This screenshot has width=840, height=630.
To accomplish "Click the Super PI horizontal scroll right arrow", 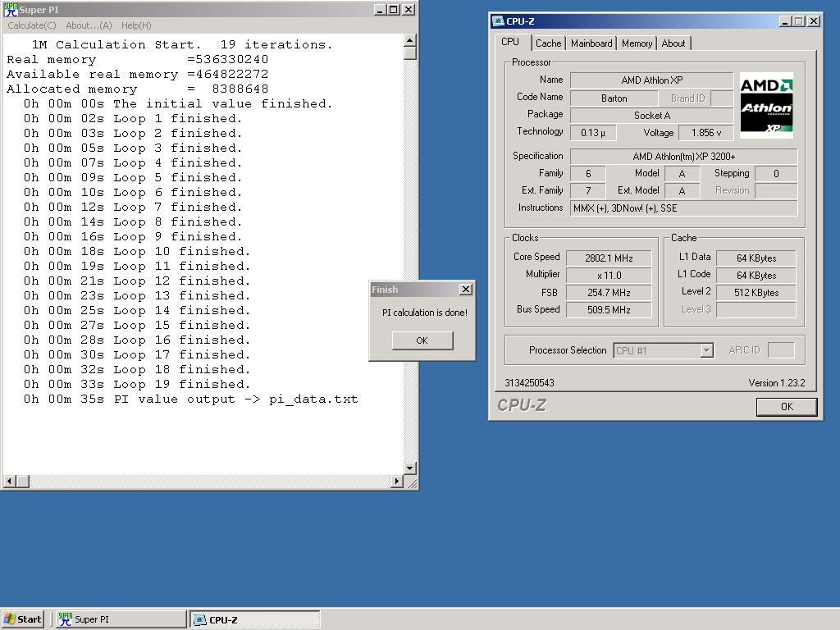I will 396,481.
